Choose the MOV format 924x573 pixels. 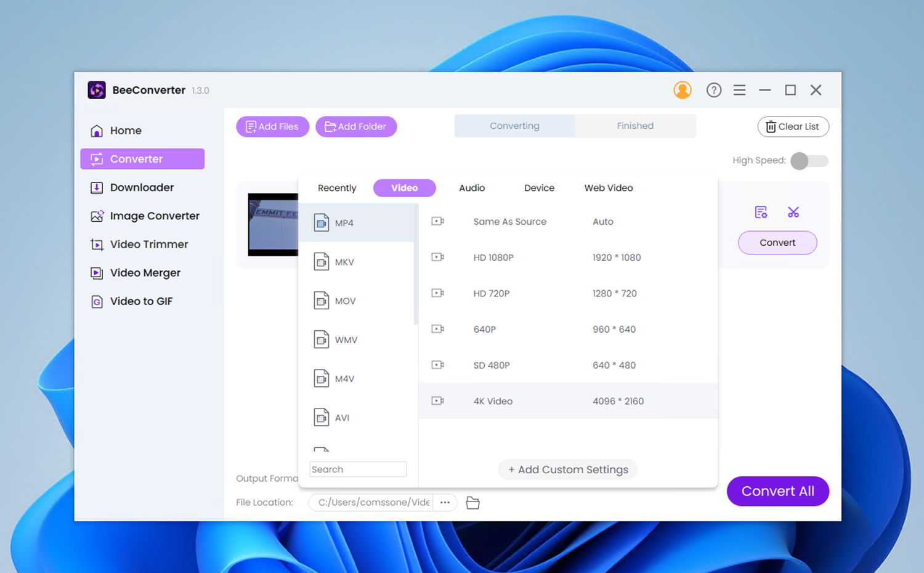(356, 301)
